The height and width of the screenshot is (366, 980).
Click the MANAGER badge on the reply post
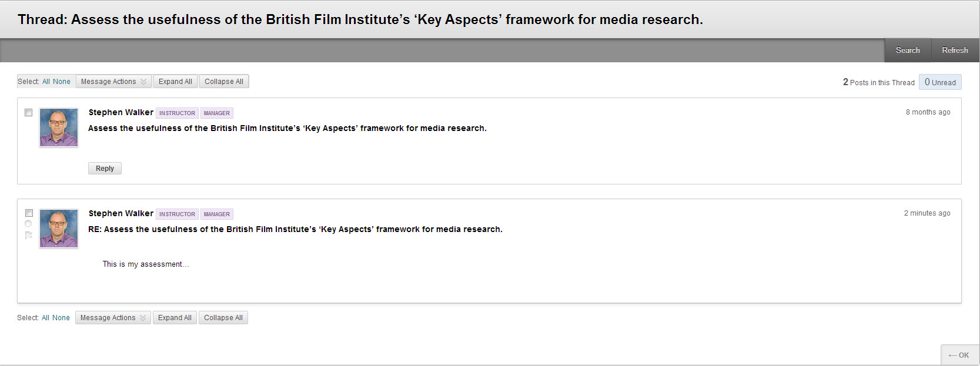click(217, 214)
